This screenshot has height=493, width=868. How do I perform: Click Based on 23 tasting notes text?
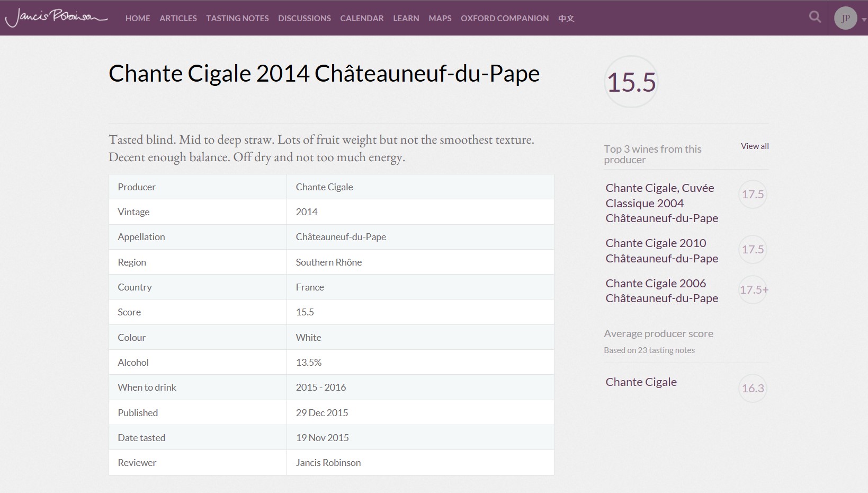pos(649,350)
